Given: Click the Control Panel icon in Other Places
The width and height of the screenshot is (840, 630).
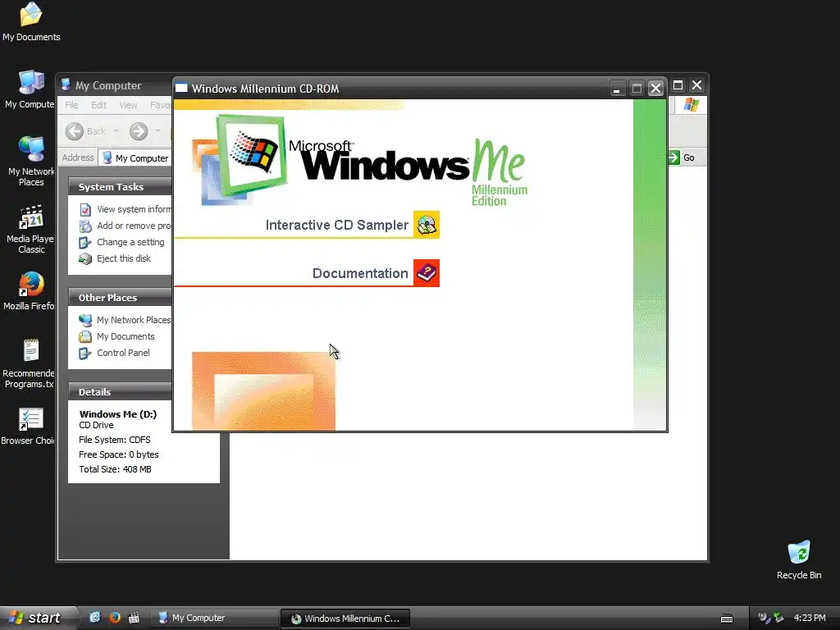Looking at the screenshot, I should coord(85,353).
